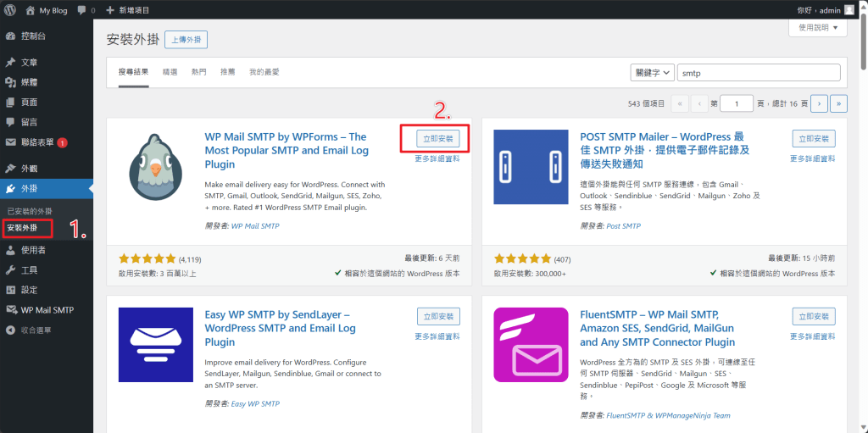Expand the 使用說明 help panel

click(x=818, y=28)
